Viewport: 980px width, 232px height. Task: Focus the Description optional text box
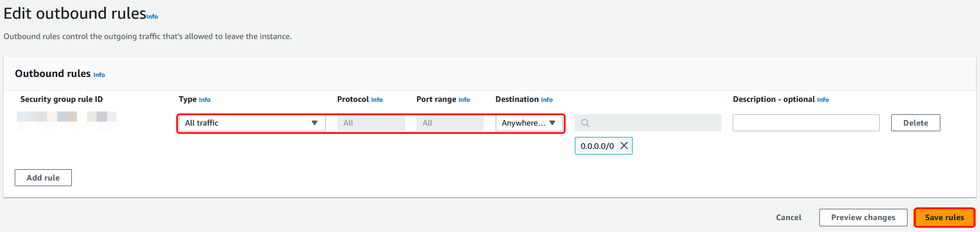point(806,123)
